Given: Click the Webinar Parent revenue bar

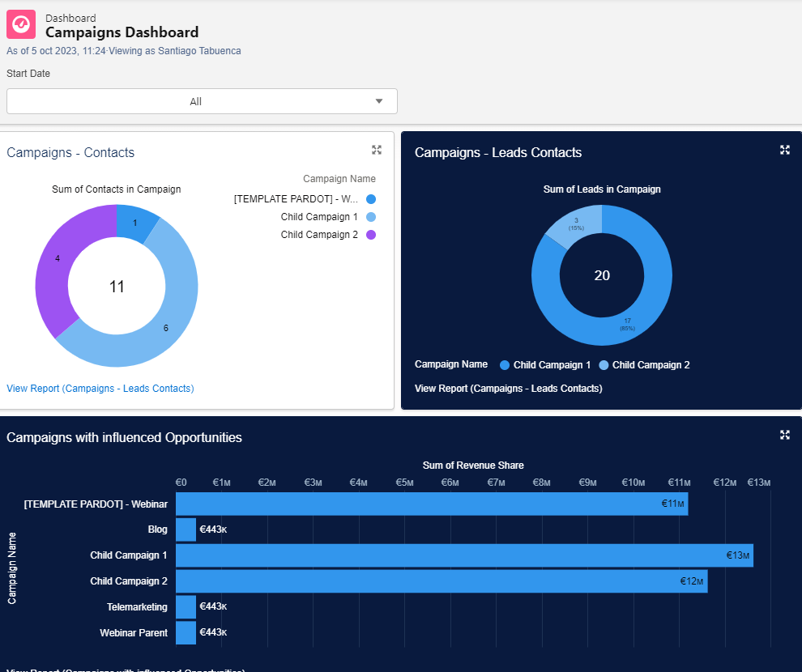Looking at the screenshot, I should point(186,632).
